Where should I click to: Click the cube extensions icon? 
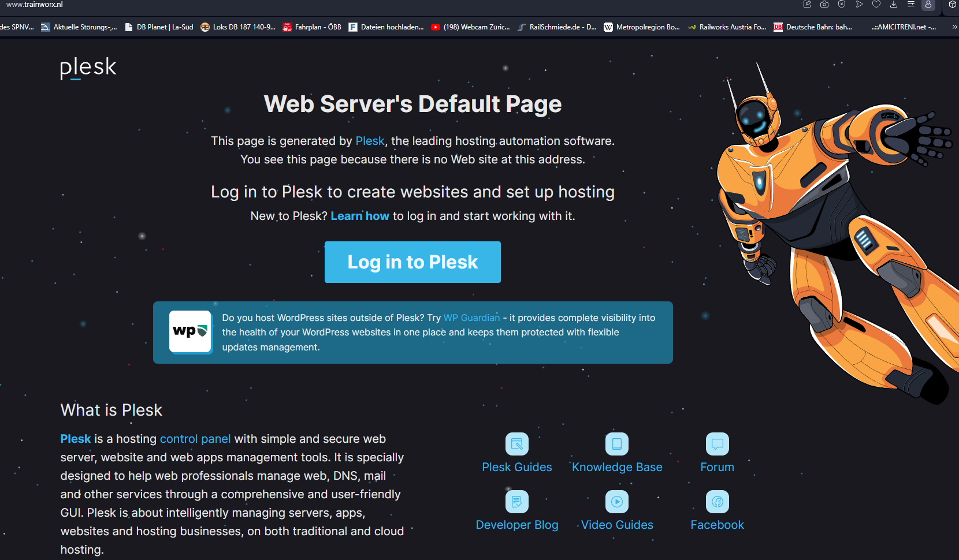click(x=953, y=4)
